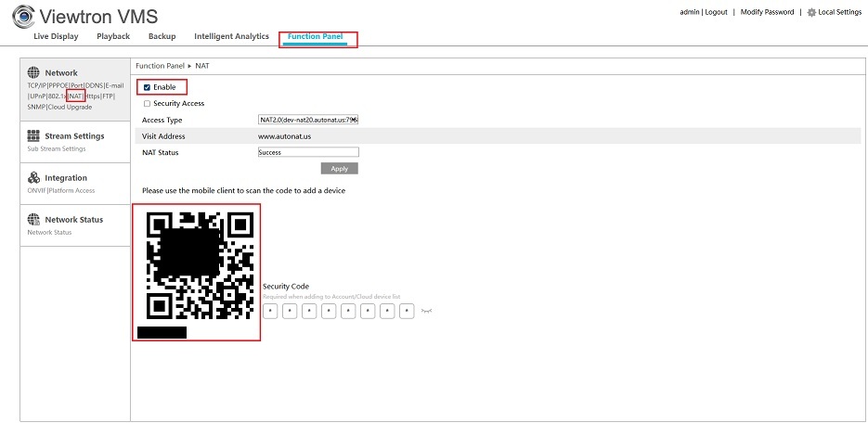Click the Viewtron VMS camera logo

[x=23, y=17]
